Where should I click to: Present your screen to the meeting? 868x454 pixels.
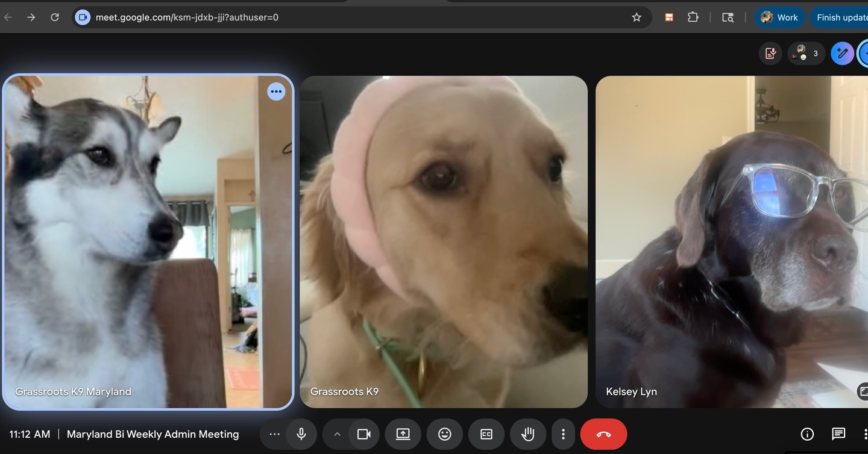[x=403, y=434]
